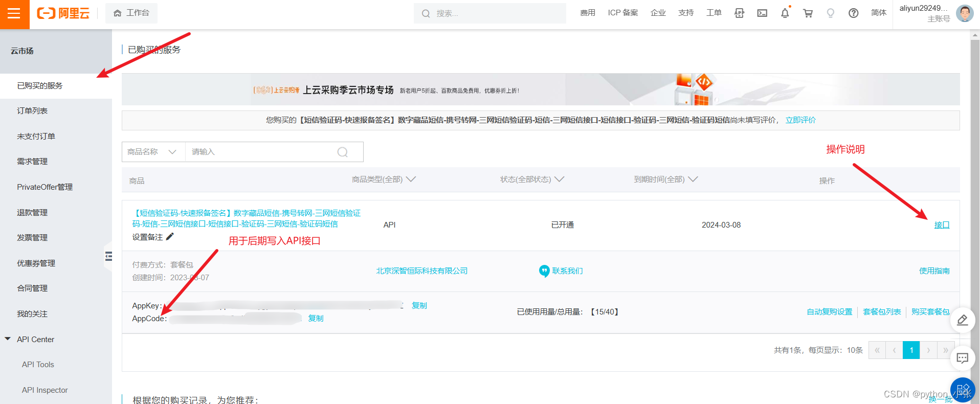Open the 接口 link in operations column
Viewport: 980px width, 404px height.
942,225
